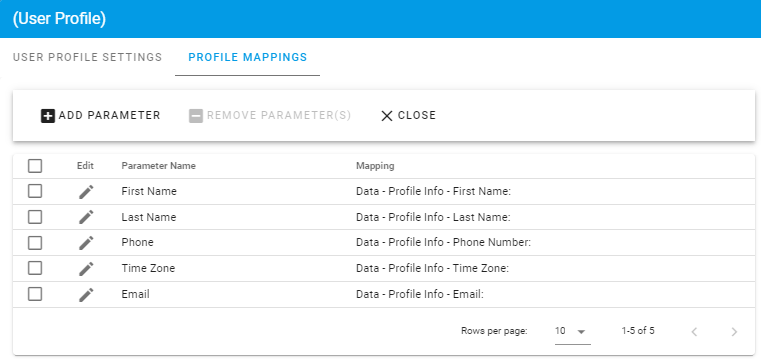761x360 pixels.
Task: Click Remove Parameter(s) button
Action: (x=270, y=115)
